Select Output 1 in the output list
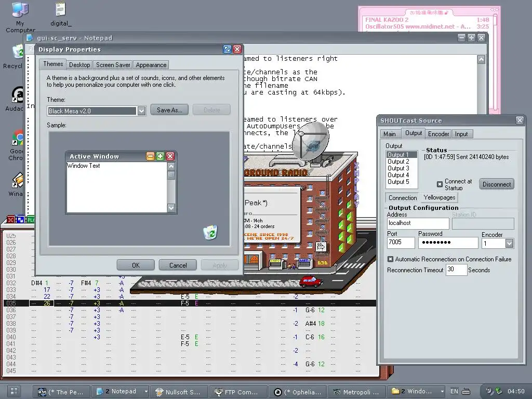Screen dimensions: 532x399 pyautogui.click(x=402, y=155)
